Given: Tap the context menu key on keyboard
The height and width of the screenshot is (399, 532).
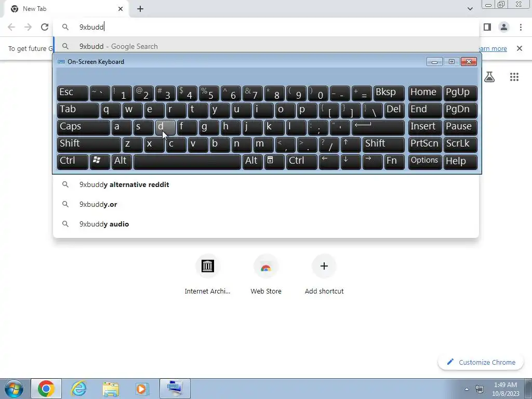Looking at the screenshot, I should [x=274, y=162].
